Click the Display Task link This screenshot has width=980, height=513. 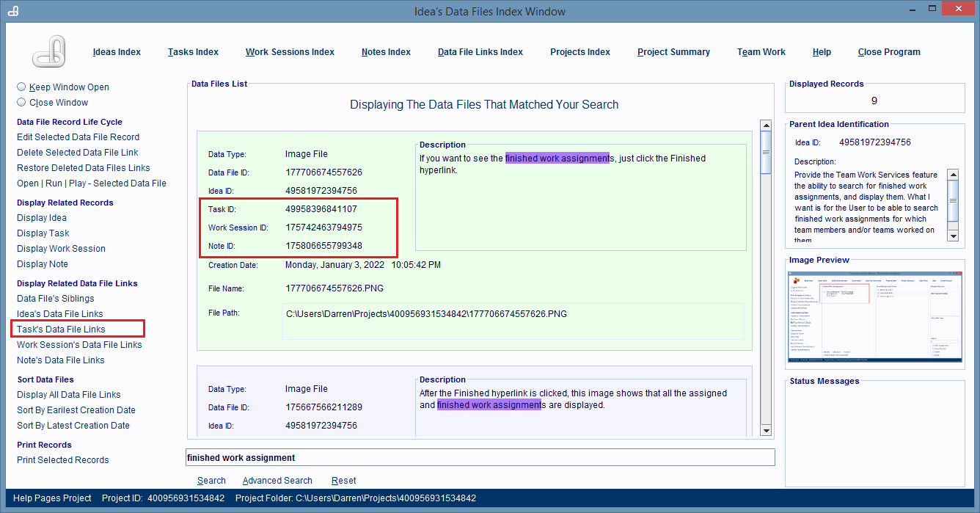[43, 233]
